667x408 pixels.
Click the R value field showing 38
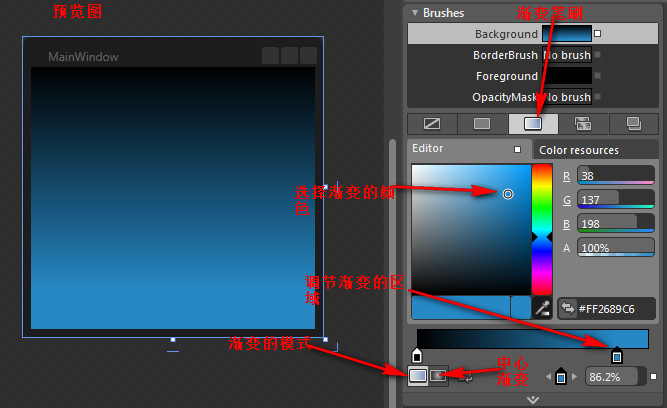pyautogui.click(x=616, y=175)
